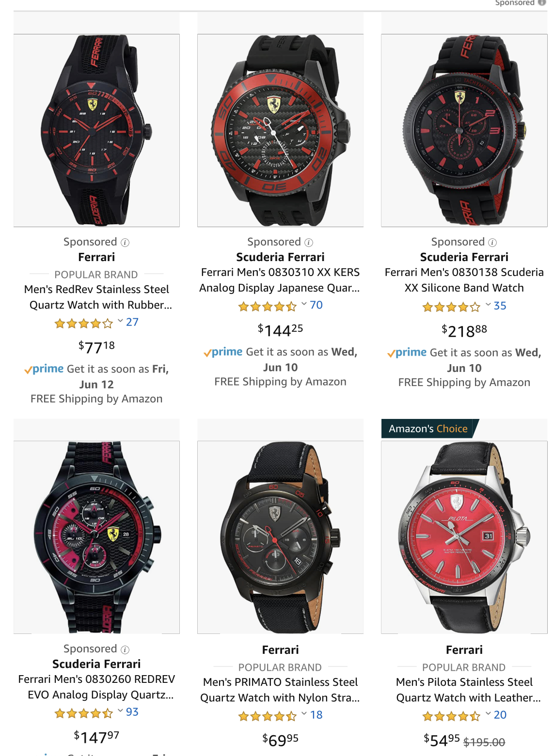Image resolution: width=554 pixels, height=756 pixels.
Task: Open Ferrari Men's 0830310 XX KERS title
Action: point(280,280)
